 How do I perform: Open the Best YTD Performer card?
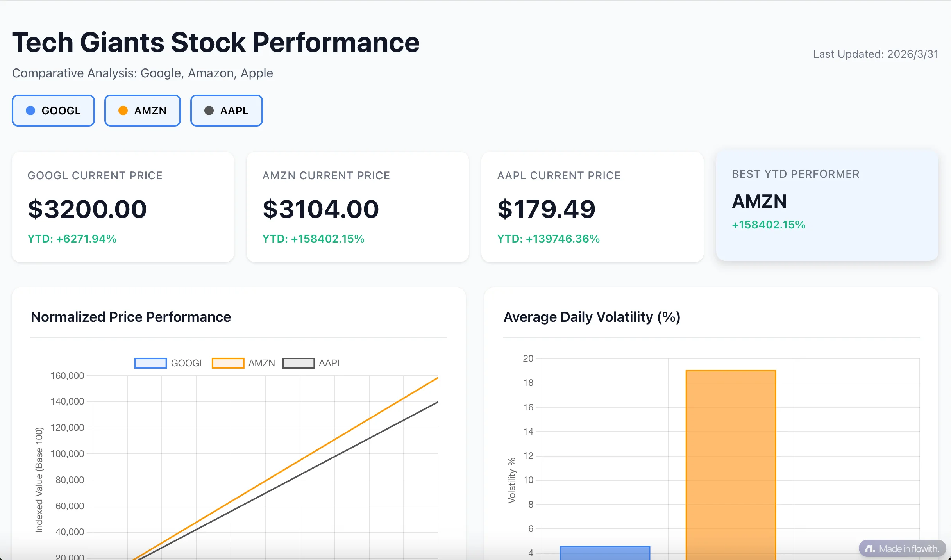tap(827, 205)
